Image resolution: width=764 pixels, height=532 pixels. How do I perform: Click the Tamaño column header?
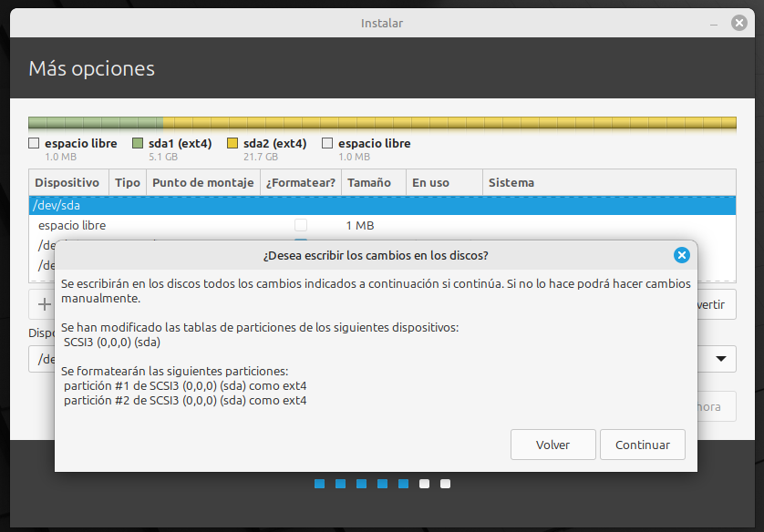coord(369,182)
